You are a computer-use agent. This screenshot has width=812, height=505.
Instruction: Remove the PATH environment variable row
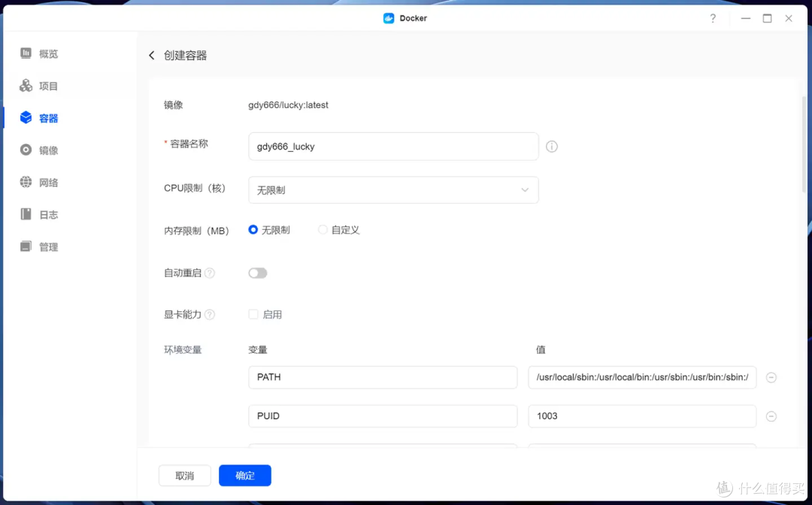[771, 378]
